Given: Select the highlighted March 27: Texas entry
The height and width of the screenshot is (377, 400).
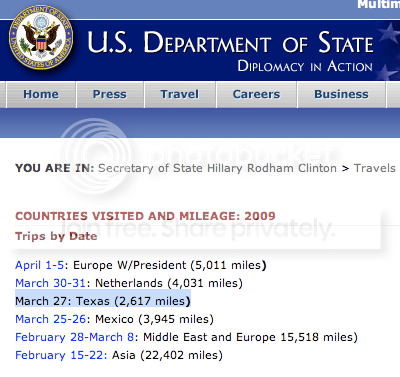Looking at the screenshot, I should [x=103, y=301].
